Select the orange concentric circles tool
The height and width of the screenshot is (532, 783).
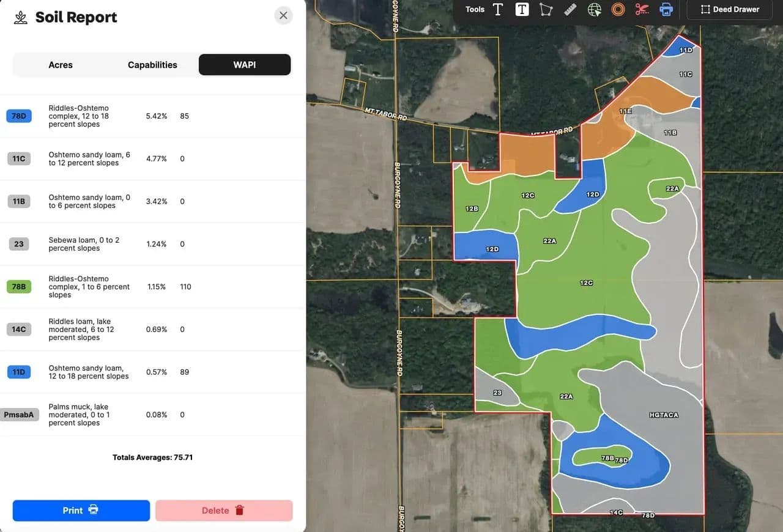618,9
